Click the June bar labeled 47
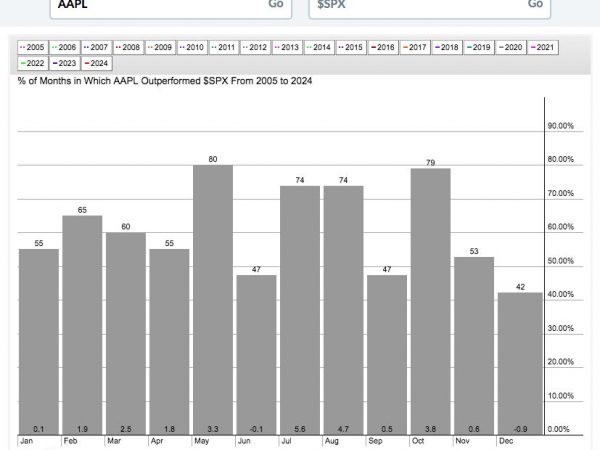Viewport: 600px width, 450px height. coord(256,355)
